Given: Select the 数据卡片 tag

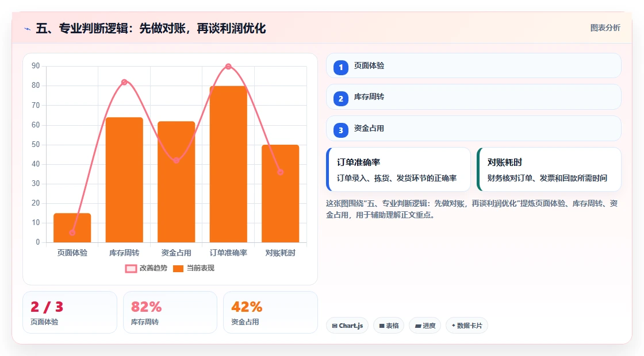Looking at the screenshot, I should 466,326.
